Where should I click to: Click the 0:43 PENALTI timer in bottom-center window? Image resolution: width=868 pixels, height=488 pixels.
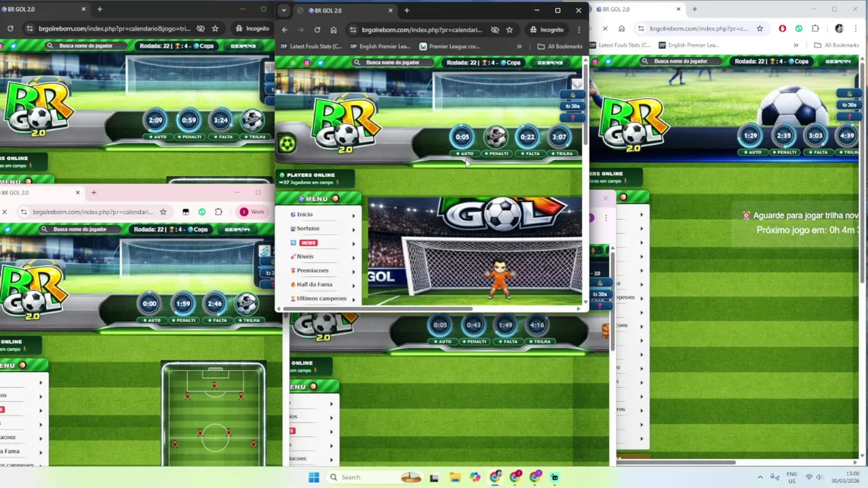[473, 325]
